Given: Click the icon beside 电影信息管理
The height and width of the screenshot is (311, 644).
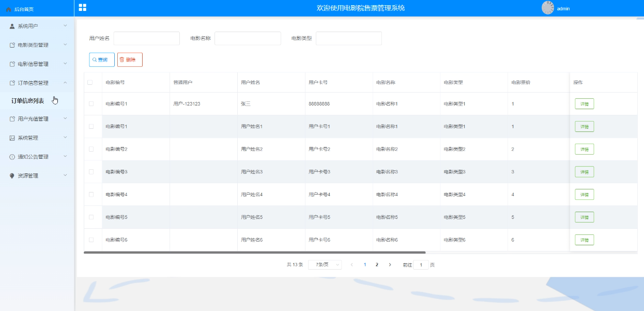Looking at the screenshot, I should pos(12,64).
